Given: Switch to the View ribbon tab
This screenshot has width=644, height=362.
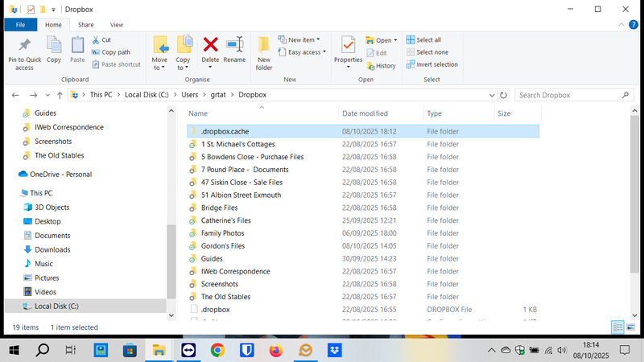Looking at the screenshot, I should [117, 25].
